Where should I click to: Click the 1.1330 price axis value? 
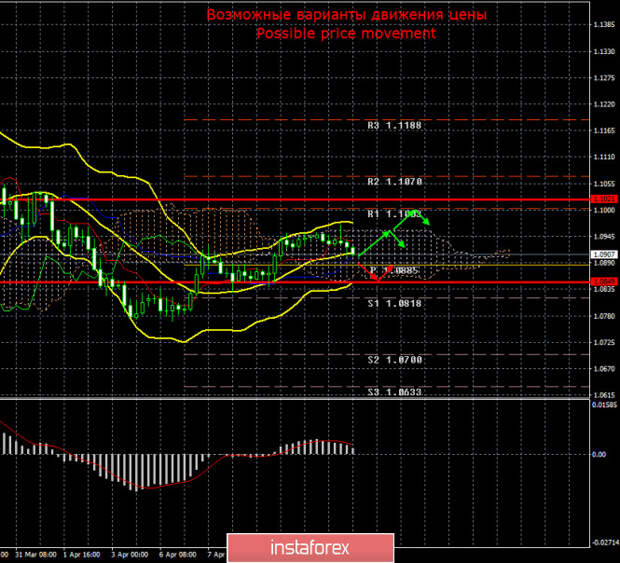(604, 51)
